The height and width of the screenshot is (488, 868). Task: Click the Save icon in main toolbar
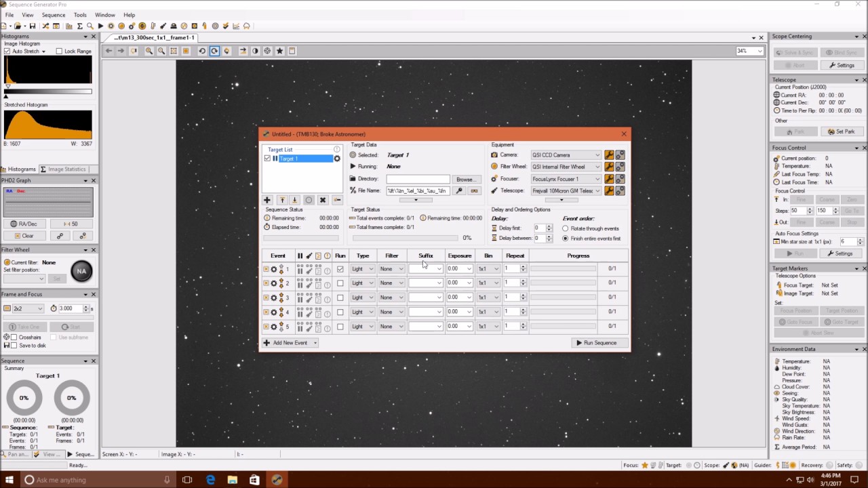pos(32,26)
